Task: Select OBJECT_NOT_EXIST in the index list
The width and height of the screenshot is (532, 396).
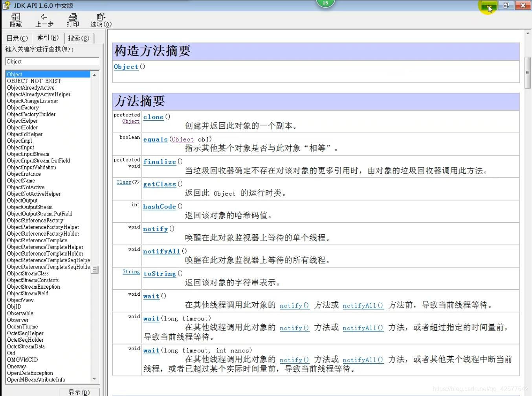Action: tap(34, 81)
